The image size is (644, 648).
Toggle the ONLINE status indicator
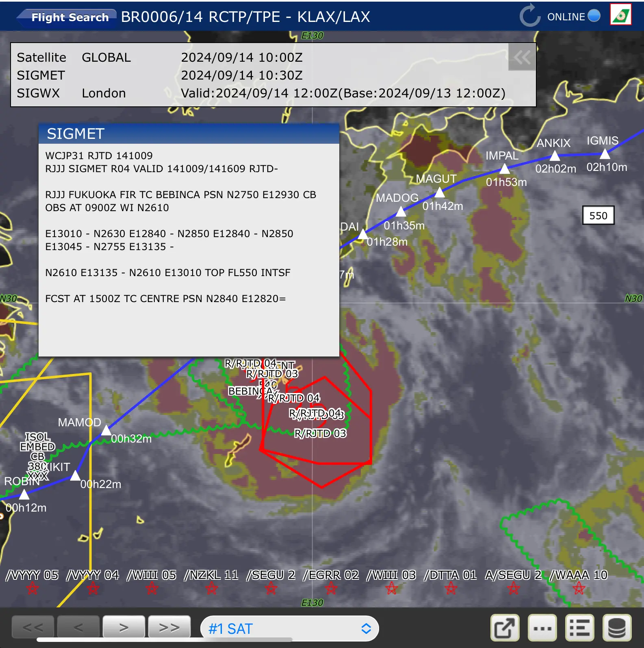[x=594, y=16]
